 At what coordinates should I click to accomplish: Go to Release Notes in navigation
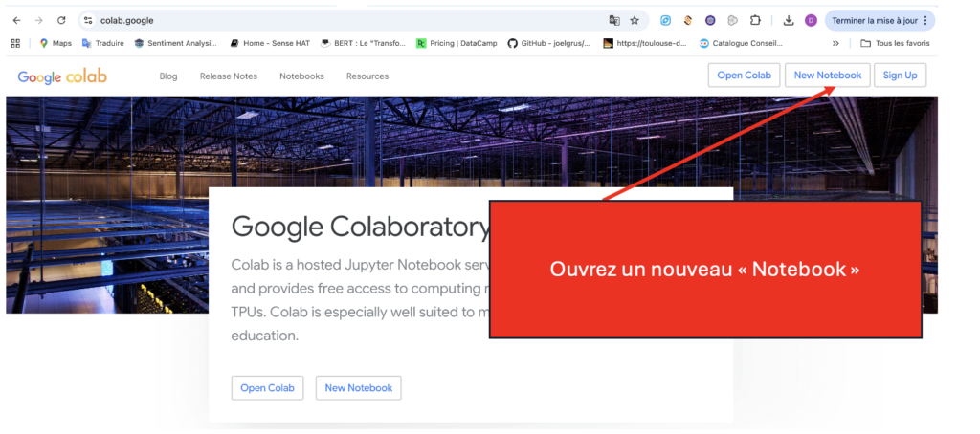(228, 76)
